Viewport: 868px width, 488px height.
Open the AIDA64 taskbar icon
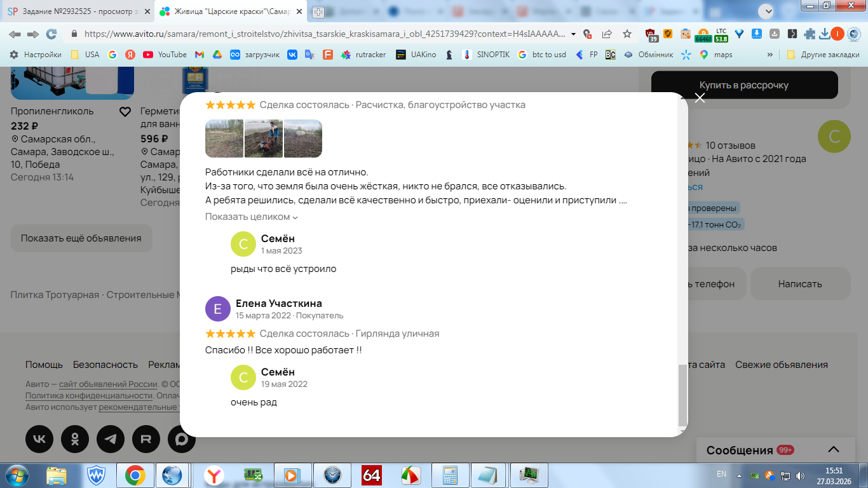(x=372, y=475)
